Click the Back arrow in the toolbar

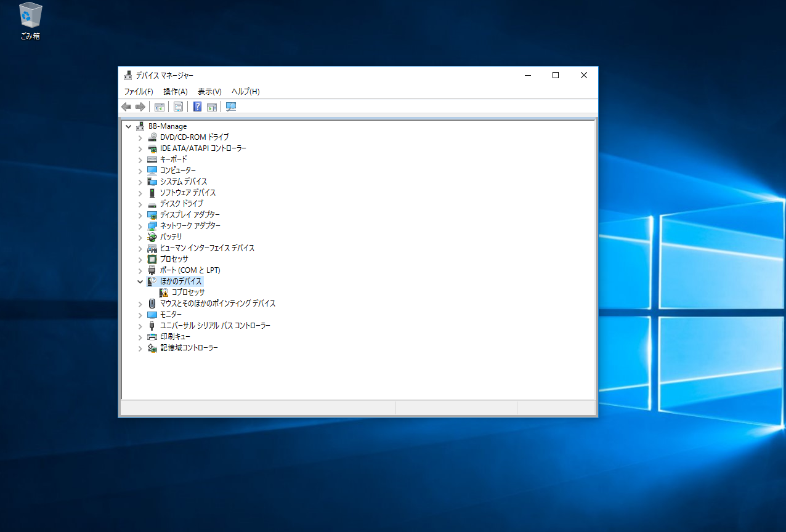coord(126,107)
